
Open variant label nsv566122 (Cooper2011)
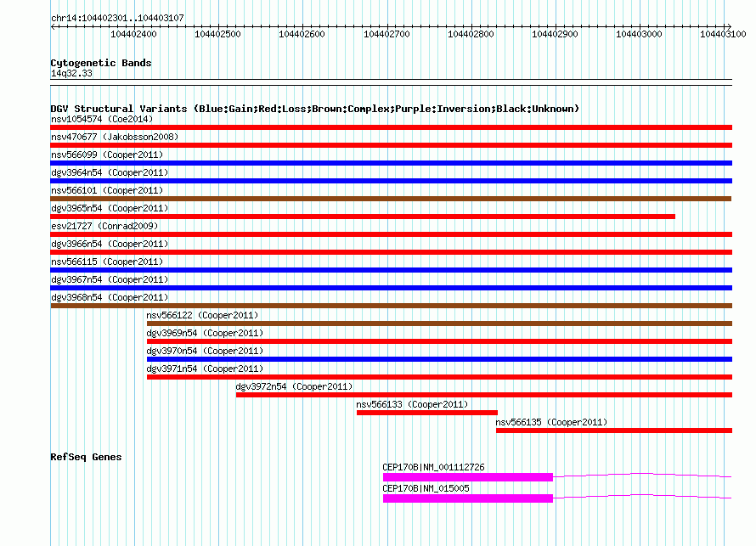click(202, 315)
